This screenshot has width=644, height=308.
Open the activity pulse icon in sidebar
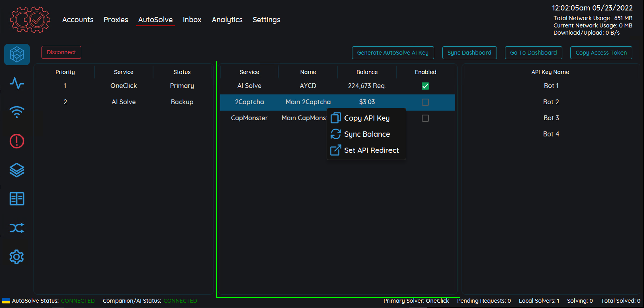point(17,83)
